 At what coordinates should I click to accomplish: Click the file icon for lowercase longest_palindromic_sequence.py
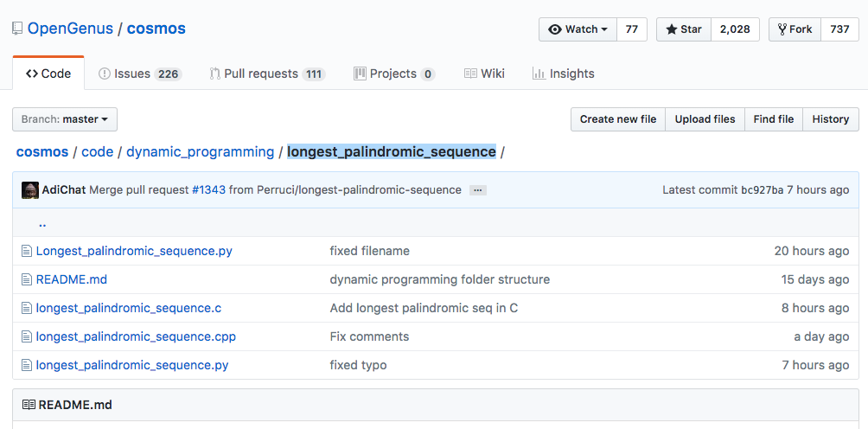click(x=27, y=365)
